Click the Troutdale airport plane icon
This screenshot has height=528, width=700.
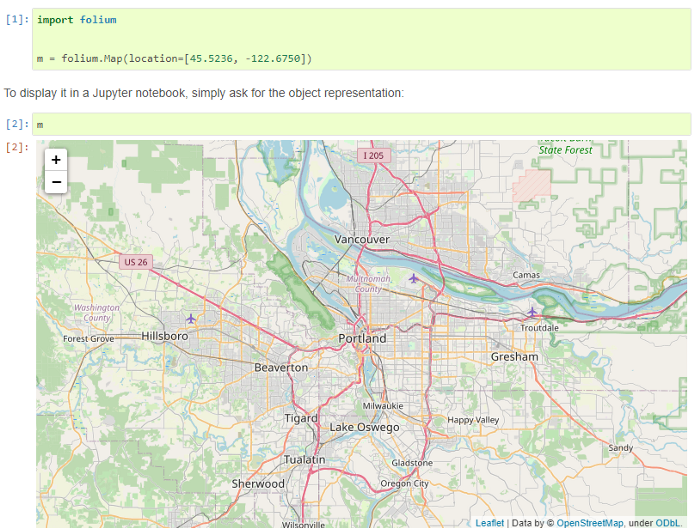[532, 312]
